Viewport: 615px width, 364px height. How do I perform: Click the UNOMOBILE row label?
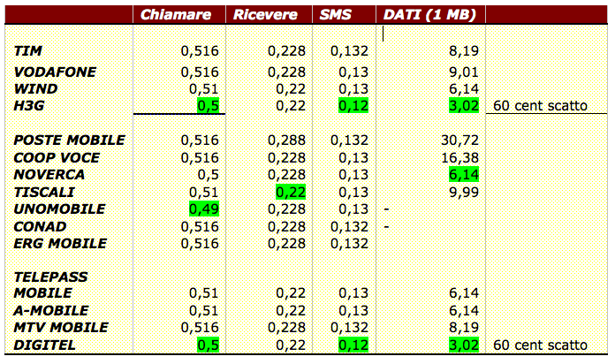coord(59,209)
